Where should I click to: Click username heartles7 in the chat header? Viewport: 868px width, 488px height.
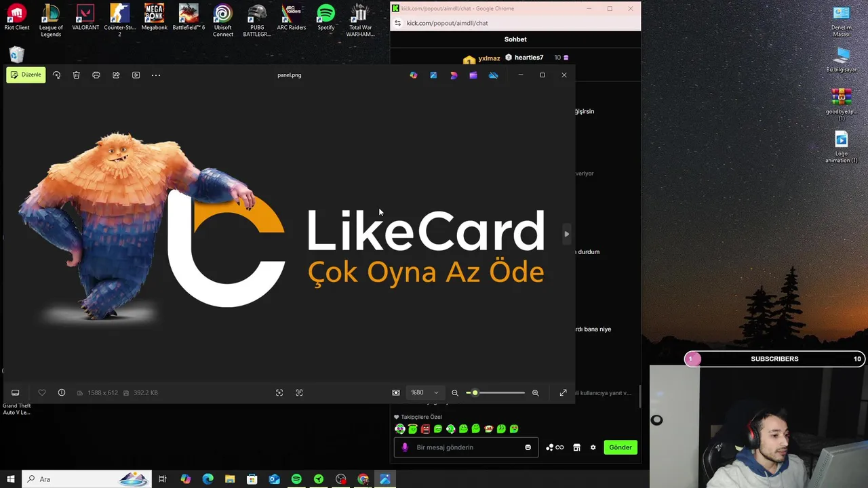click(528, 58)
